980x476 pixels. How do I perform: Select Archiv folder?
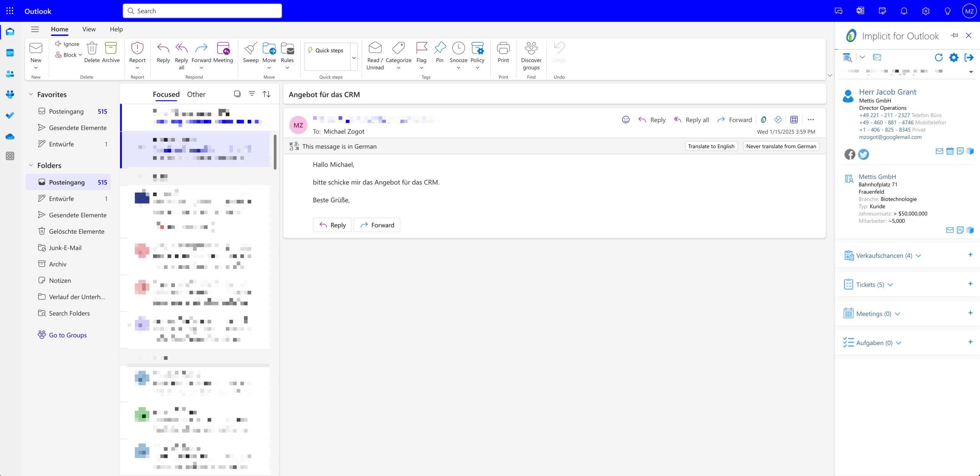[69, 264]
